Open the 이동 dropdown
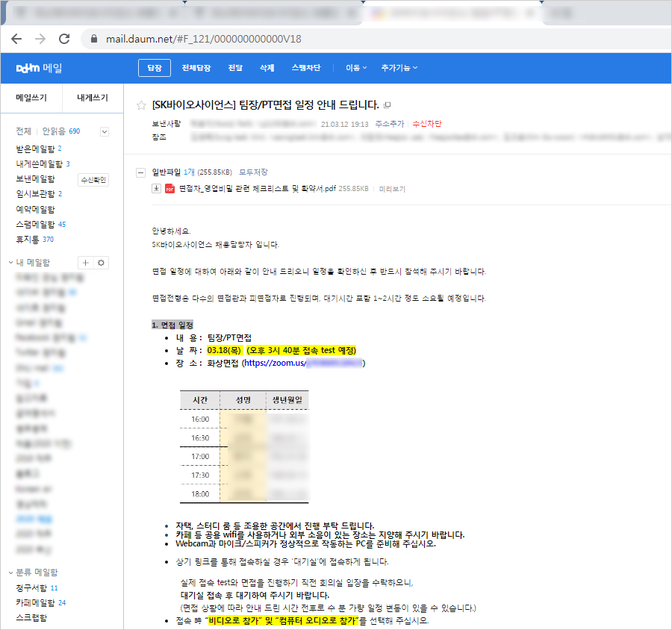Viewport: 672px width, 630px height. [356, 68]
